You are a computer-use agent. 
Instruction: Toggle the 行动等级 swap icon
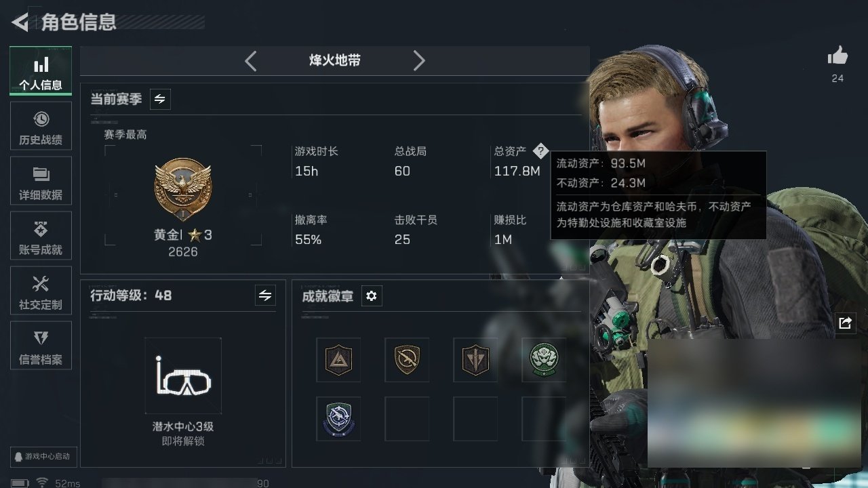(x=265, y=296)
